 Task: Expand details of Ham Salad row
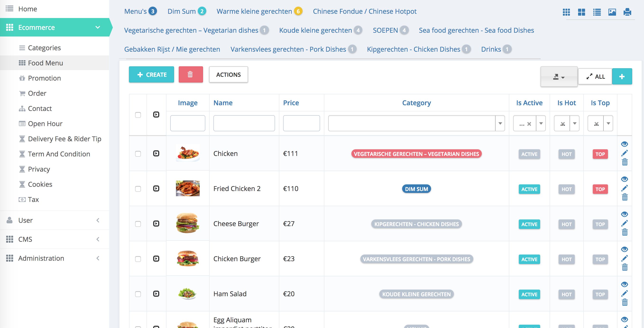tap(156, 294)
